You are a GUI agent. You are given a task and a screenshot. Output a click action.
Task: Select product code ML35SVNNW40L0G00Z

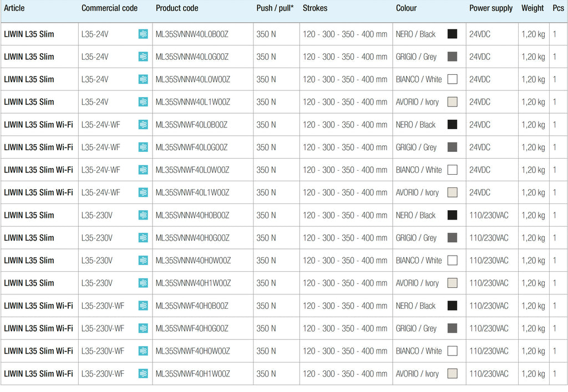(x=192, y=57)
